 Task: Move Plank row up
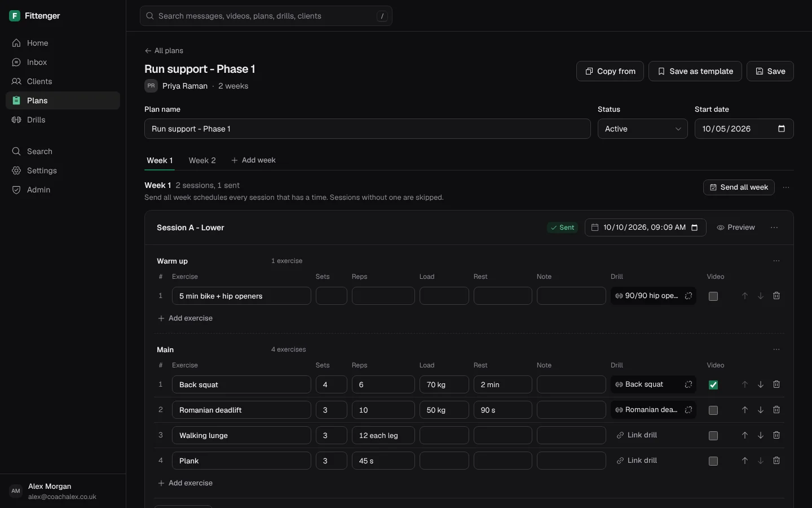pos(745,461)
